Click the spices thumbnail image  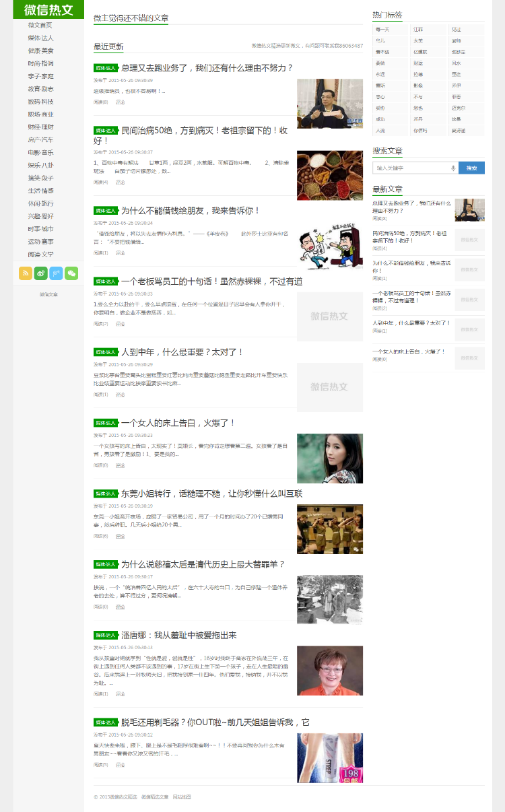click(330, 175)
